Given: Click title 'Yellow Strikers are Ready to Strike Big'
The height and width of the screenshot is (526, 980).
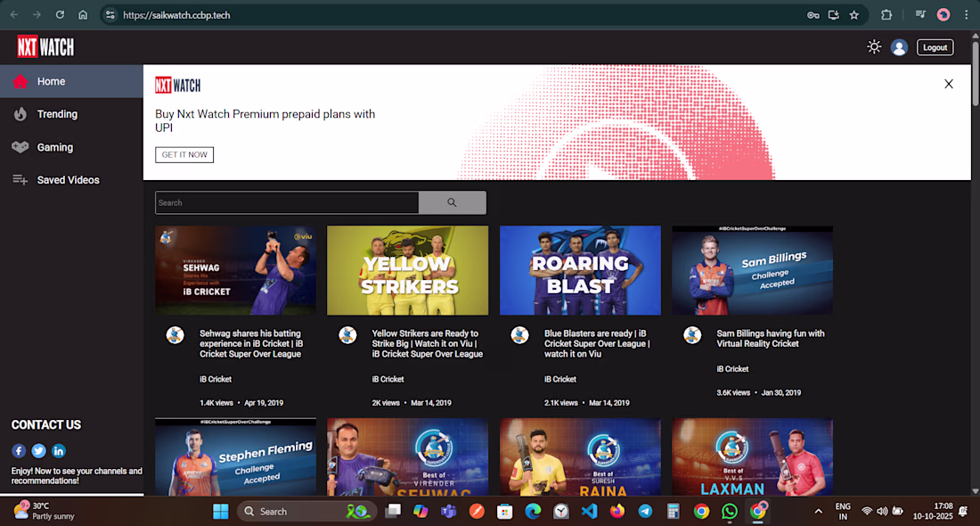Looking at the screenshot, I should point(428,343).
